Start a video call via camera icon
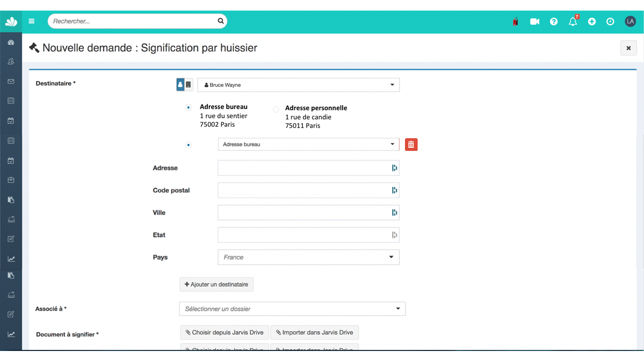Screen dimensions: 644x362 point(534,22)
